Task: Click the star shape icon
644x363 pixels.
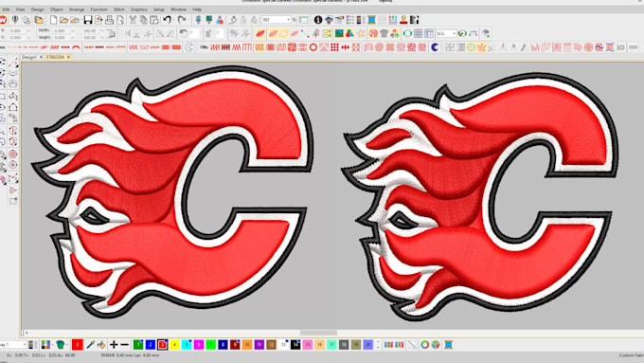Action: pyautogui.click(x=361, y=34)
